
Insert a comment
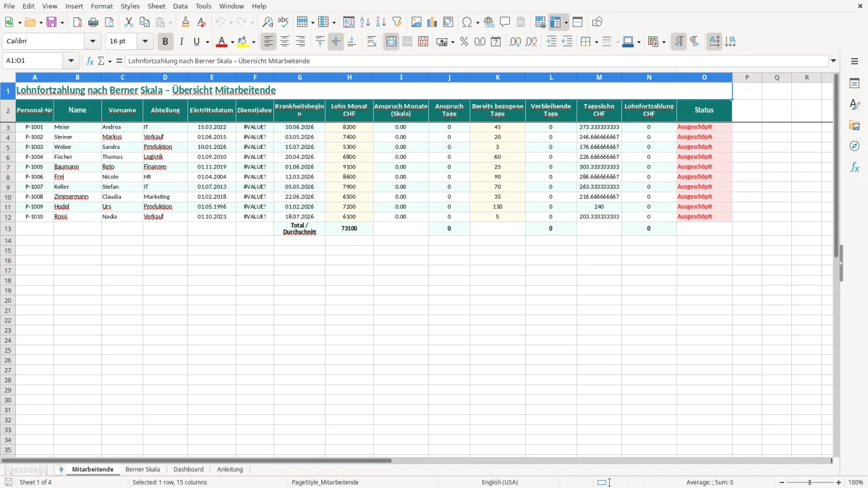coord(505,22)
